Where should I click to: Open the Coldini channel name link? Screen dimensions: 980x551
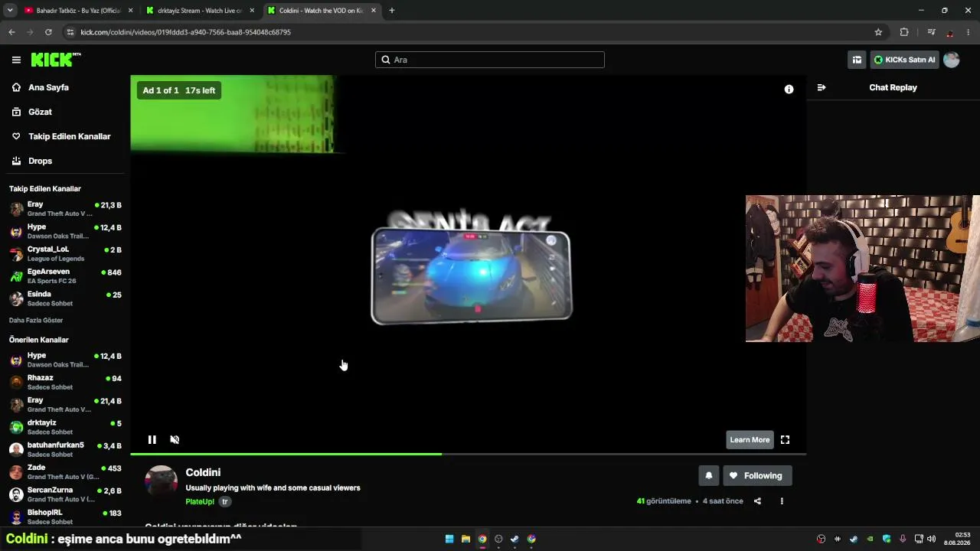[x=203, y=472]
